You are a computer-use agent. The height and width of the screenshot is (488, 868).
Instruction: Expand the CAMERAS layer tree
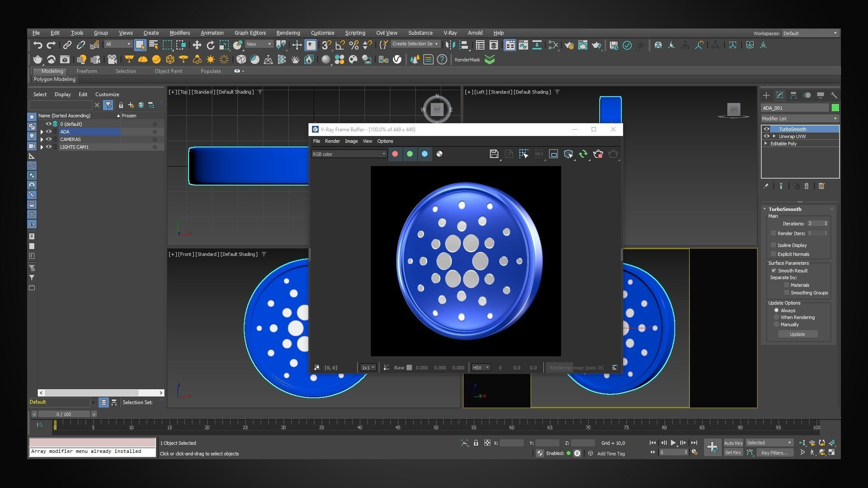pos(42,139)
